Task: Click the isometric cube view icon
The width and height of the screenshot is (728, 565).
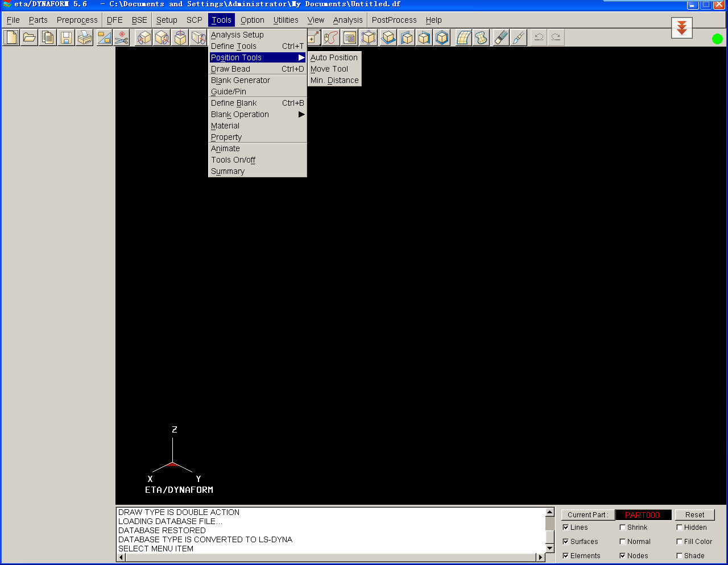Action: pos(369,38)
